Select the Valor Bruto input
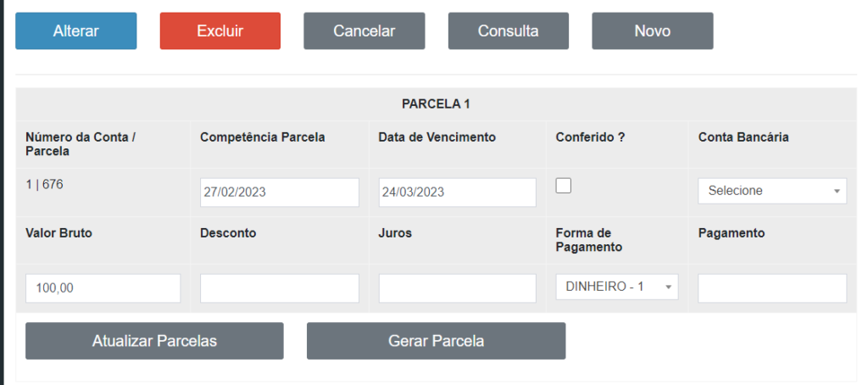Viewport: 868px width, 385px height. pyautogui.click(x=103, y=288)
